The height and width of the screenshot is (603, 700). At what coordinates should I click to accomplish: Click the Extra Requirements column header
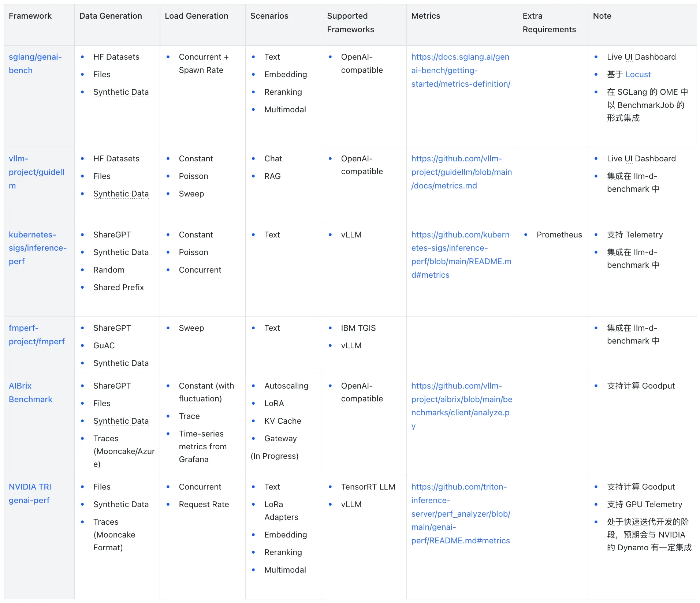(x=549, y=23)
